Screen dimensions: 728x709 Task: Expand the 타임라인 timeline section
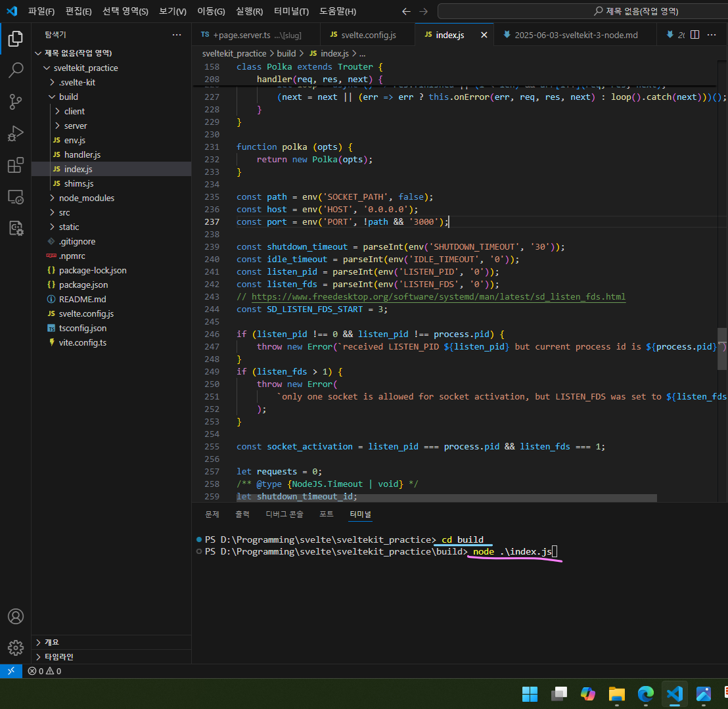click(58, 656)
